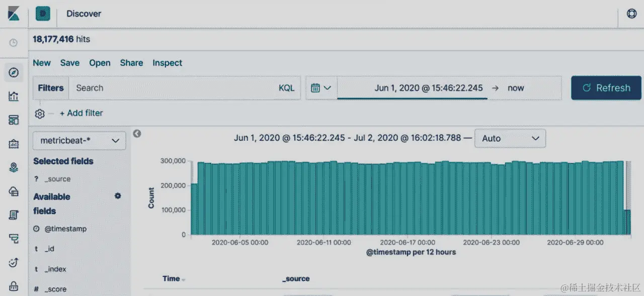The height and width of the screenshot is (296, 644).
Task: Open the help menu lifebuoy icon
Action: (x=632, y=14)
